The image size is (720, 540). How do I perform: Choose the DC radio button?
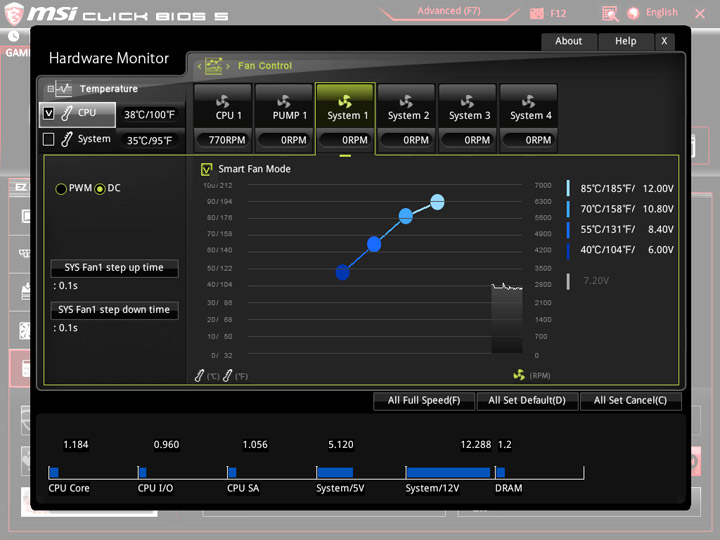(100, 189)
